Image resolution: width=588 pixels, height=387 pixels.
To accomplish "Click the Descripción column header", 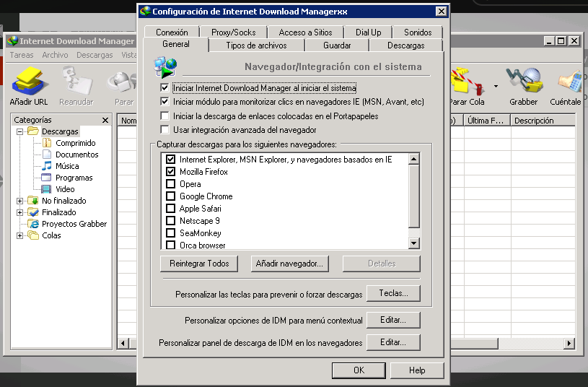I will [543, 121].
